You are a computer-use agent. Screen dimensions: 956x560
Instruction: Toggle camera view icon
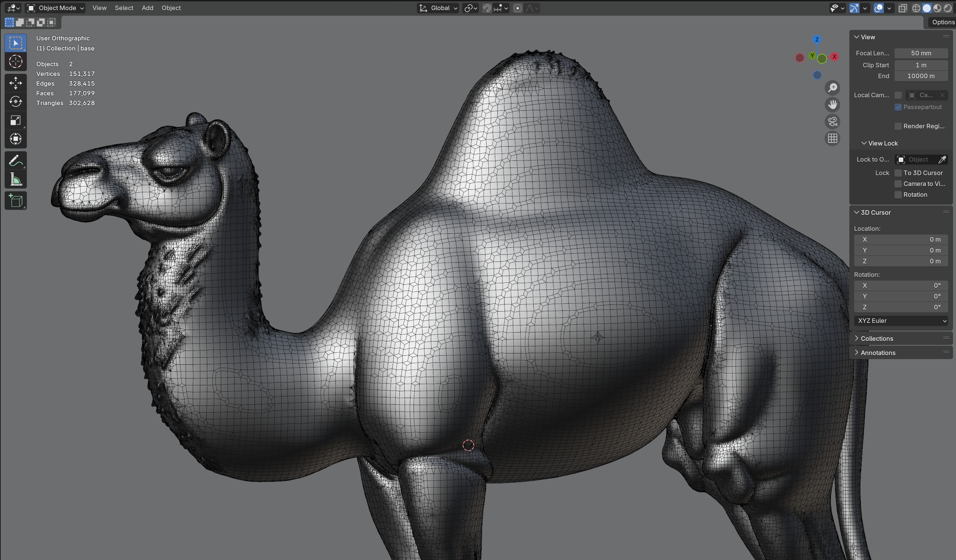832,122
